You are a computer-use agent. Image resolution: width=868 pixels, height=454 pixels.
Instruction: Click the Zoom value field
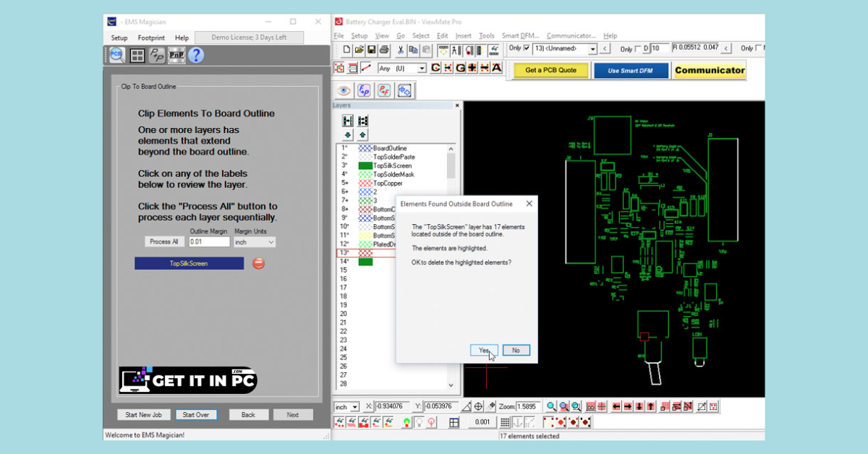(x=528, y=407)
